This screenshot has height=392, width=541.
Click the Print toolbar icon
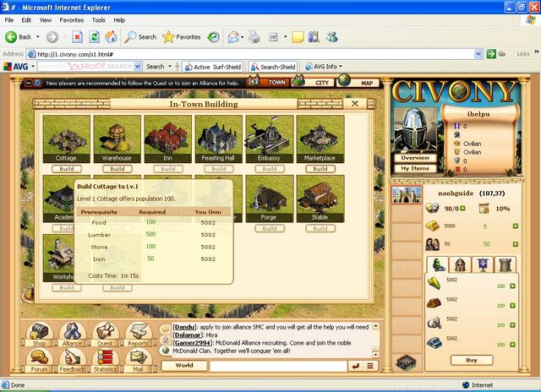tap(254, 37)
